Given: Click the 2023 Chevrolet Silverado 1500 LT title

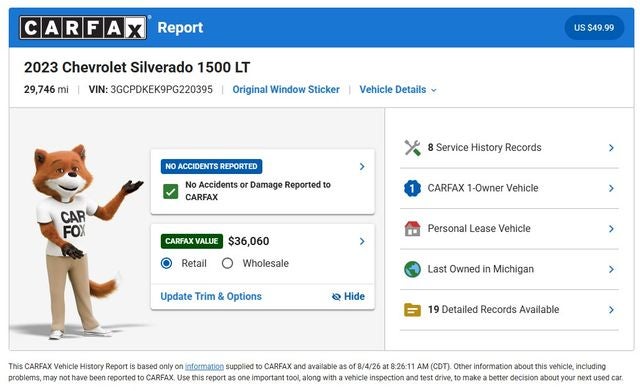Looking at the screenshot, I should (137, 67).
